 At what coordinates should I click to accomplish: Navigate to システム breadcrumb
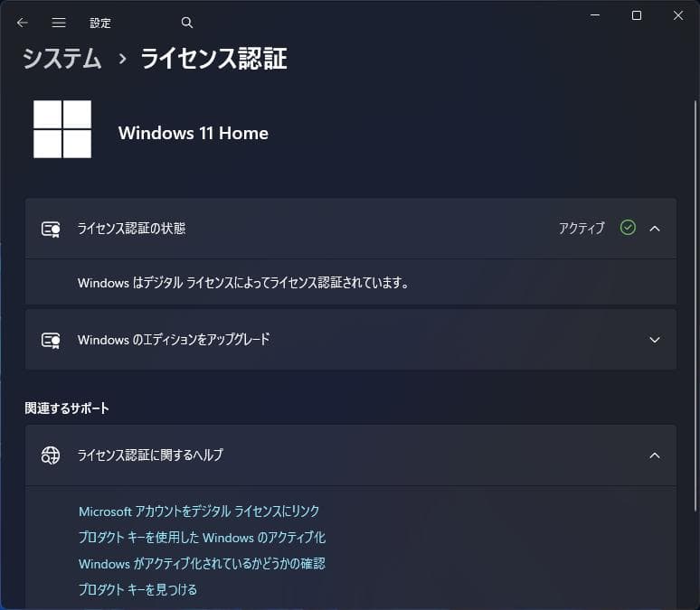pos(62,59)
